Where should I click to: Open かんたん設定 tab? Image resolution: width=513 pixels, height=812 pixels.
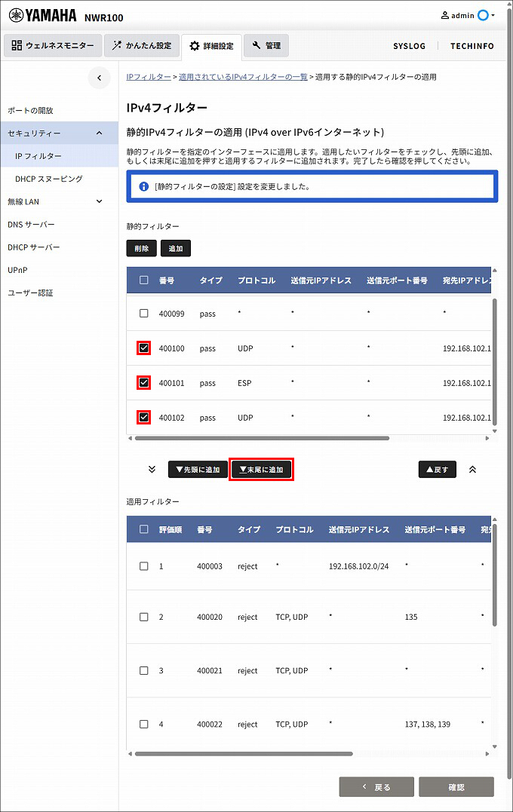142,45
